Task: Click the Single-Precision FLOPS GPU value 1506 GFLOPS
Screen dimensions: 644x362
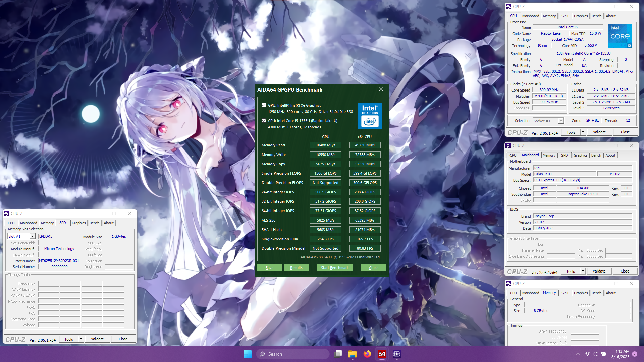Action: [325, 173]
